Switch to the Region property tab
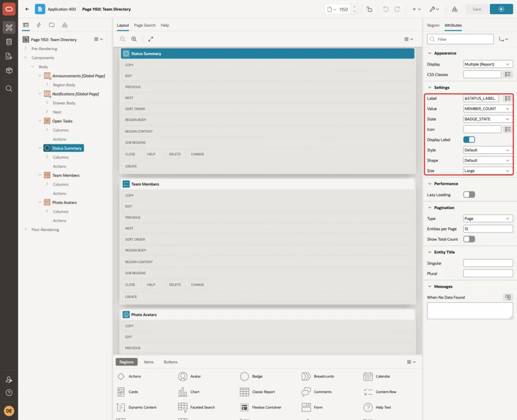 pos(433,25)
